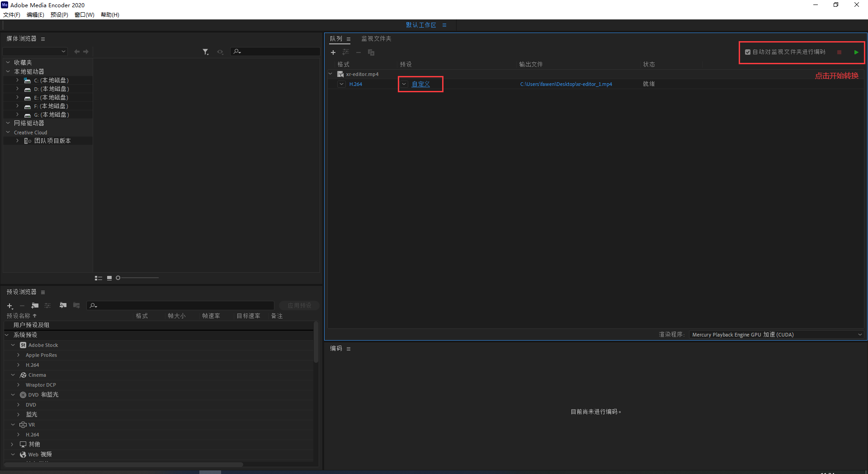The height and width of the screenshot is (474, 868).
Task: Collapse the 系统预设 group
Action: (7, 335)
